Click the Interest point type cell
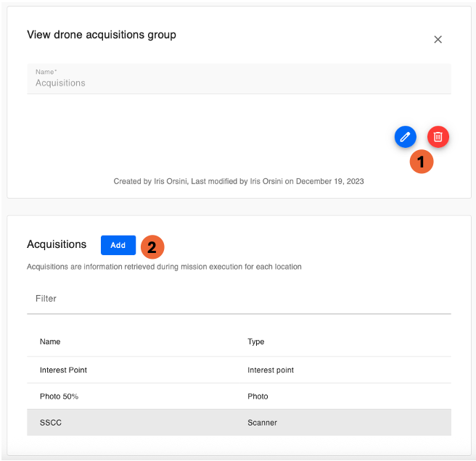The width and height of the screenshot is (476, 461). (271, 370)
